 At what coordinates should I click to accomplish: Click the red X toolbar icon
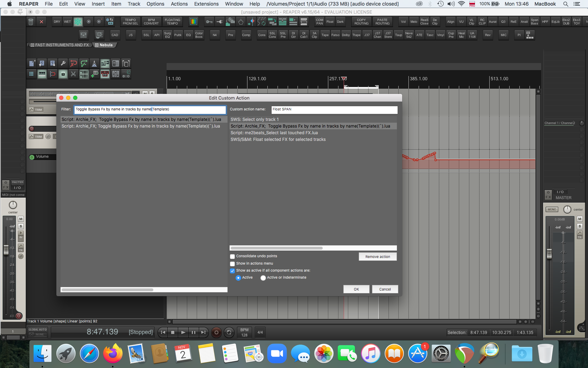click(41, 22)
